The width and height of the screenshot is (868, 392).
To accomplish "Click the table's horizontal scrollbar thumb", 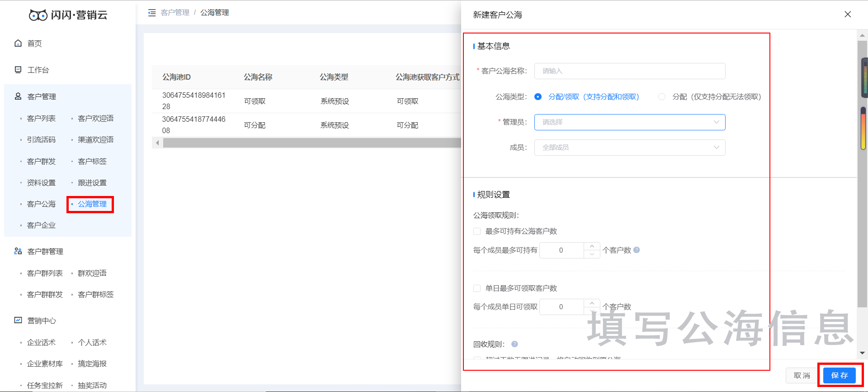I will coord(312,143).
